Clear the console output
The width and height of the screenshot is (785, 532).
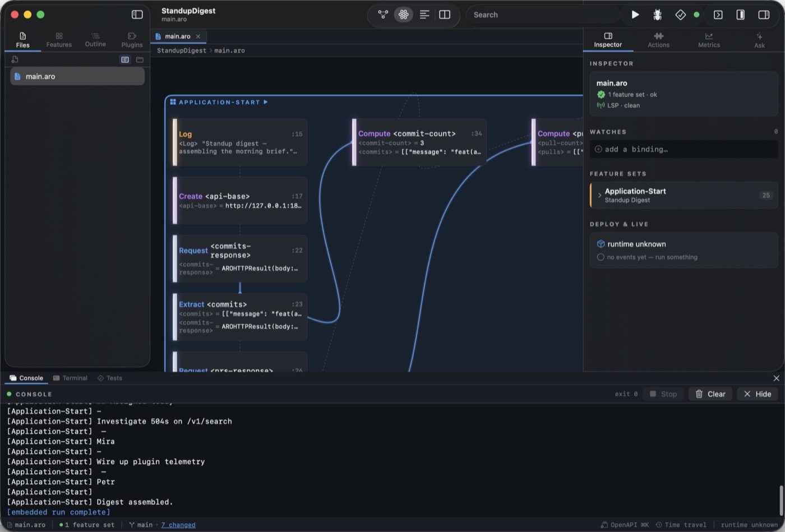pos(710,394)
